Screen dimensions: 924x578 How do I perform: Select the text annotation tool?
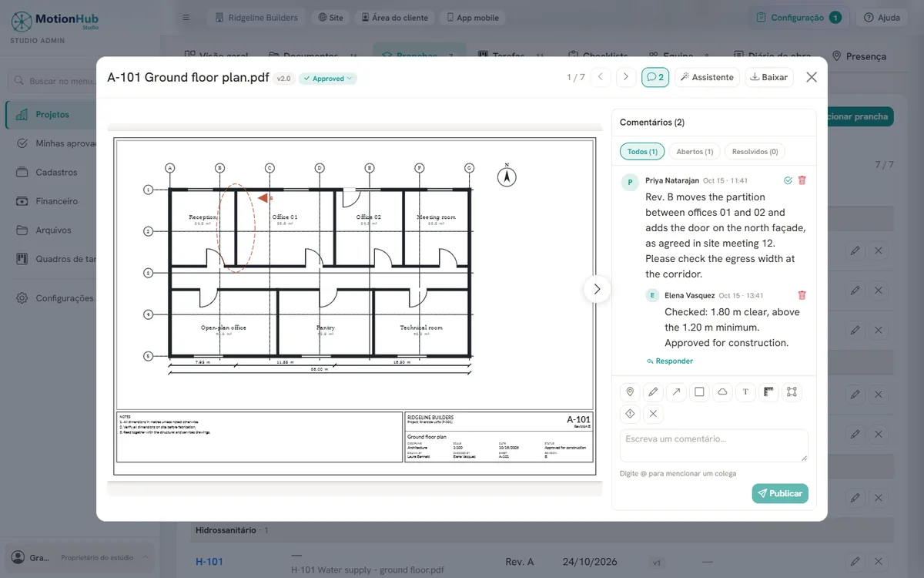click(x=745, y=392)
